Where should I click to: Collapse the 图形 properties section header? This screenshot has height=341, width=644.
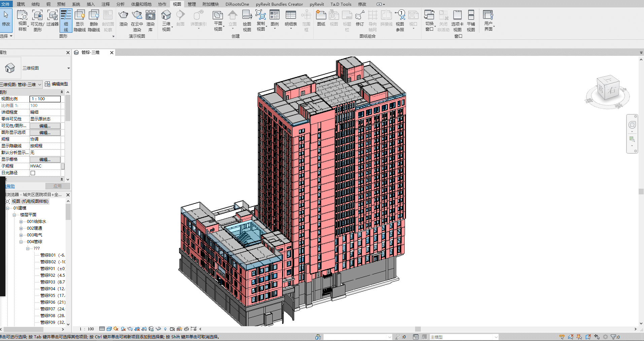(x=62, y=92)
